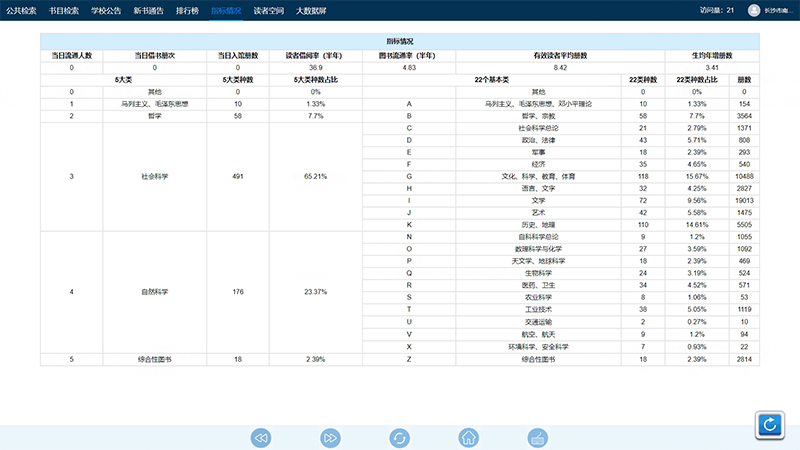Screen dimensions: 800x450
Task: Open the 公共检索 tab
Action: 22,10
